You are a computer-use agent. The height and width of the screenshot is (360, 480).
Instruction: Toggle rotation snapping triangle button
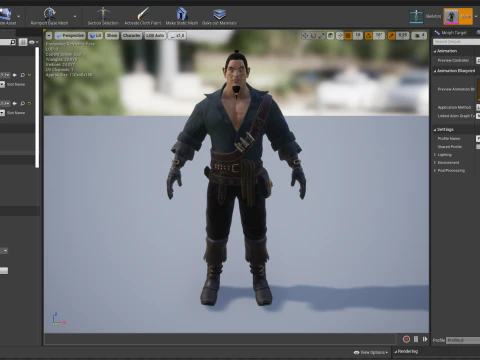pyautogui.click(x=369, y=35)
